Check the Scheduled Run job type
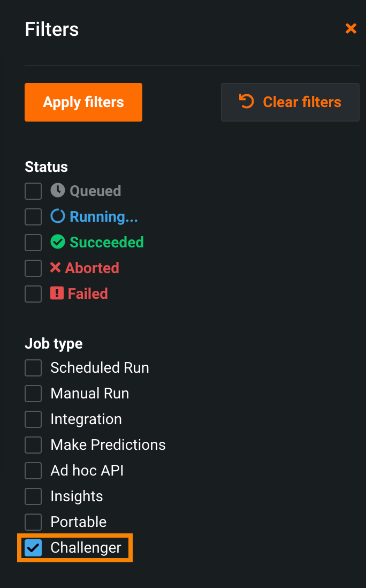 pyautogui.click(x=33, y=368)
